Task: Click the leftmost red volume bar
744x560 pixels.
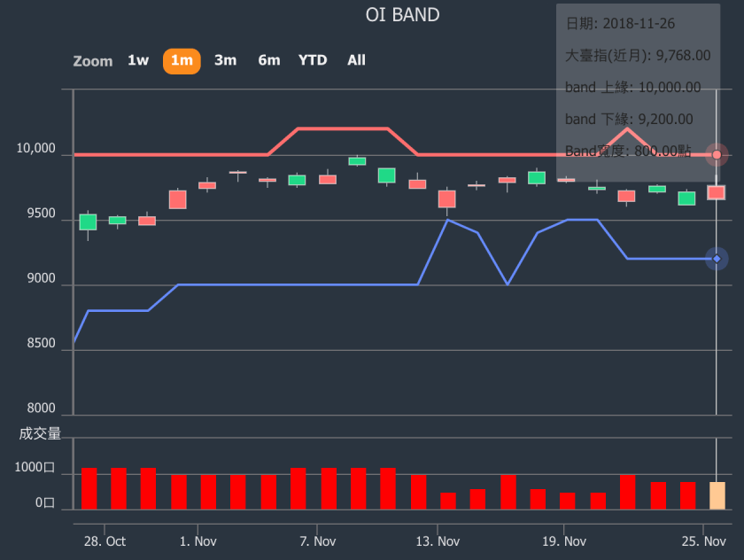Action: pyautogui.click(x=89, y=488)
